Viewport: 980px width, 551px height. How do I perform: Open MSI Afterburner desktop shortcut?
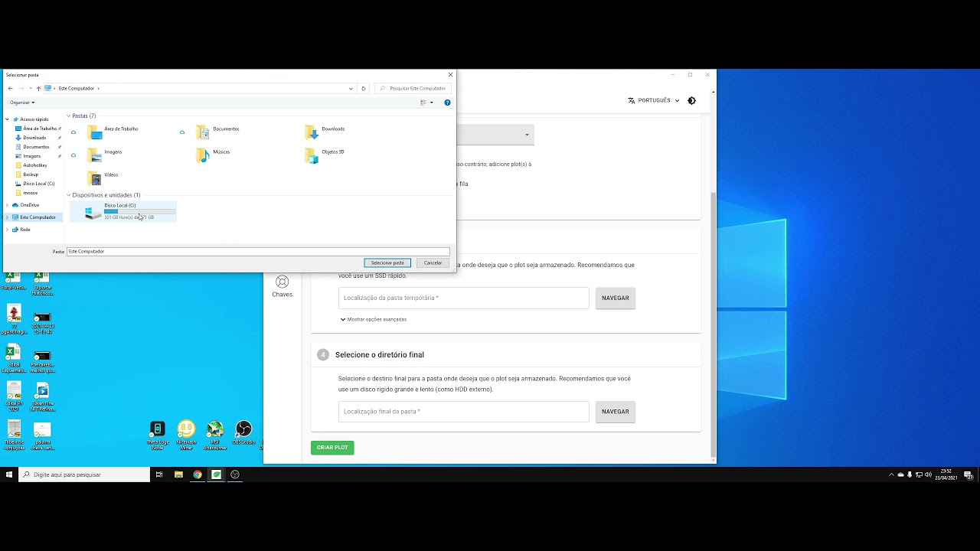tap(216, 434)
